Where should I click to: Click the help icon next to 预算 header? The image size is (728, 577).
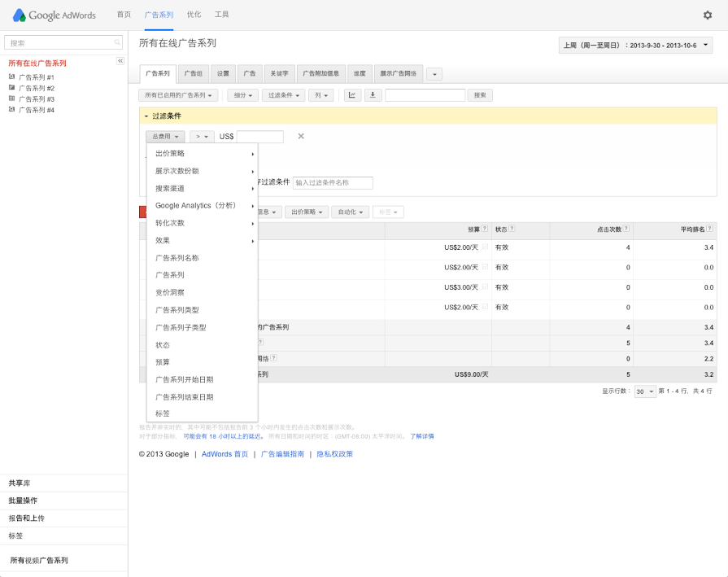[485, 229]
